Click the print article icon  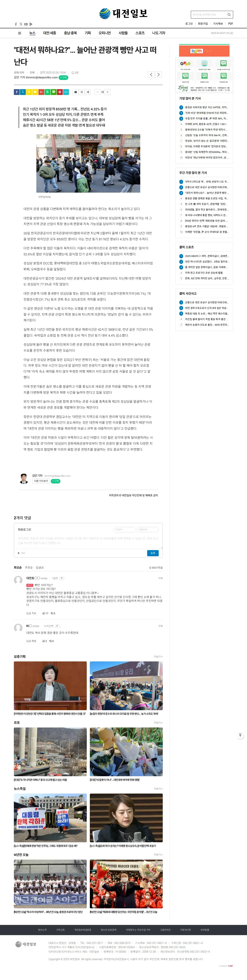pyautogui.click(x=76, y=92)
